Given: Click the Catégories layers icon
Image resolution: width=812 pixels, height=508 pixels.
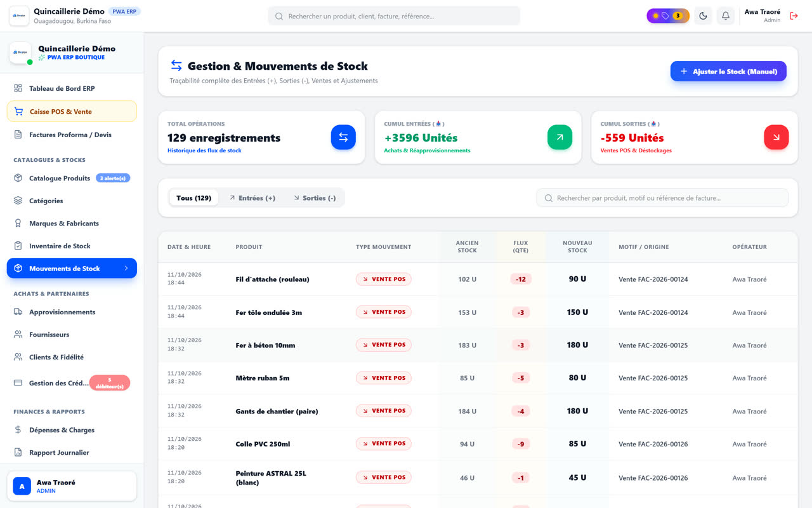Looking at the screenshot, I should tap(18, 201).
